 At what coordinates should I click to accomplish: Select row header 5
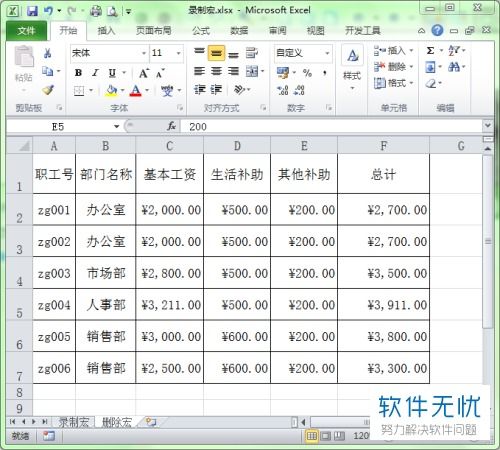point(20,305)
